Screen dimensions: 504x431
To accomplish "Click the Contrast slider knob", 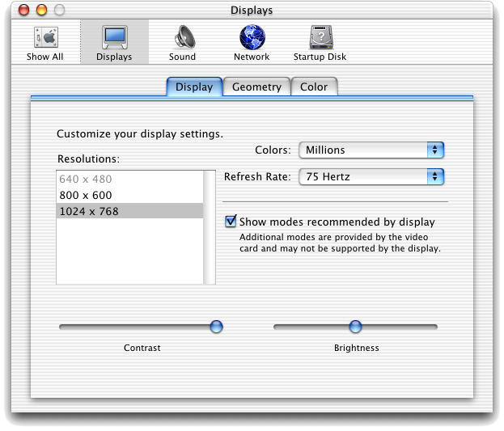I will [x=216, y=327].
